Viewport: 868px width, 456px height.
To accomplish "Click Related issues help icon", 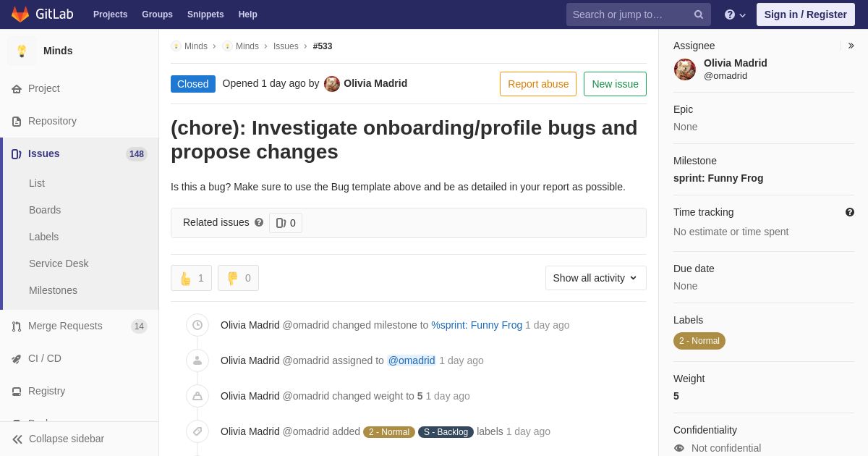I will click(259, 222).
